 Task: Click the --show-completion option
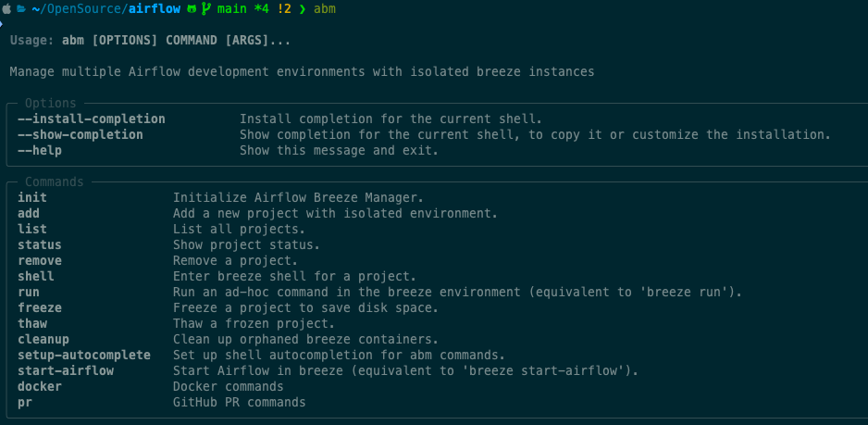(80, 135)
